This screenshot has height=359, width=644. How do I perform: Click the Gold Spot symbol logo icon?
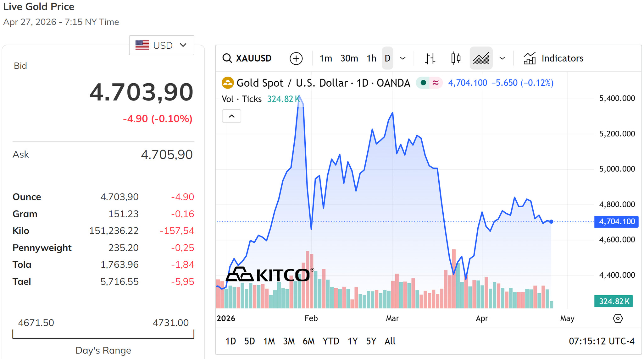point(228,83)
